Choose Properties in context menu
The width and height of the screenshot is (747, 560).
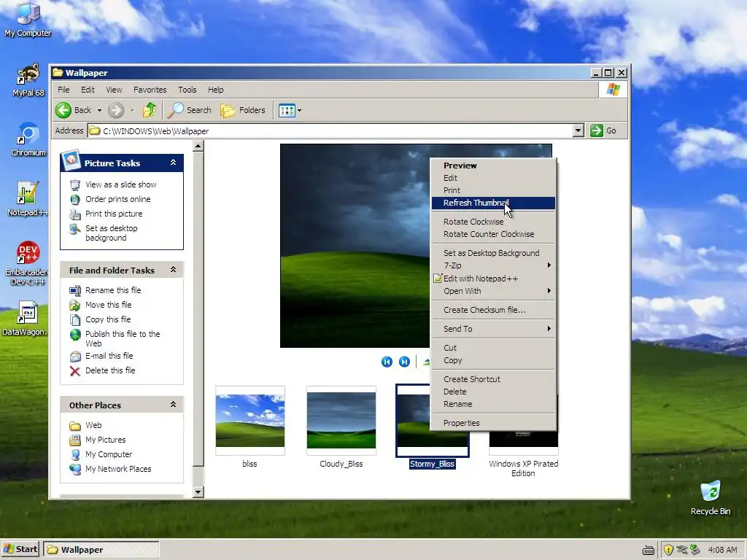[x=493, y=423]
